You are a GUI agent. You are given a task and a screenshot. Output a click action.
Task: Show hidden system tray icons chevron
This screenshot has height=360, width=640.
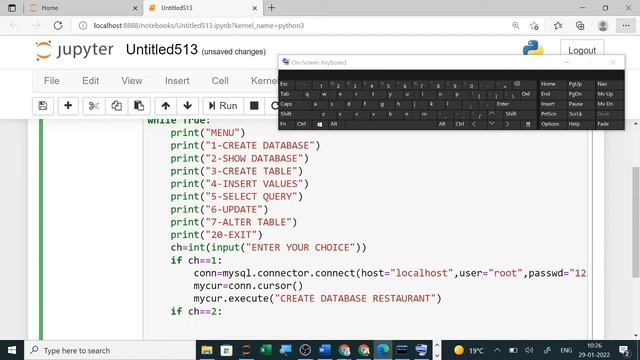497,350
